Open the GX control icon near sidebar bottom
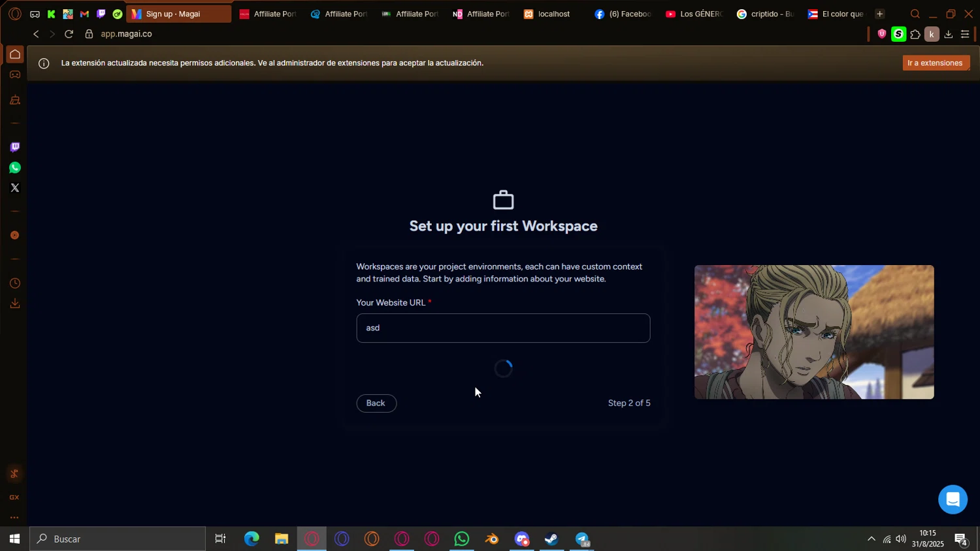Screen dimensions: 980x551 click(14, 474)
